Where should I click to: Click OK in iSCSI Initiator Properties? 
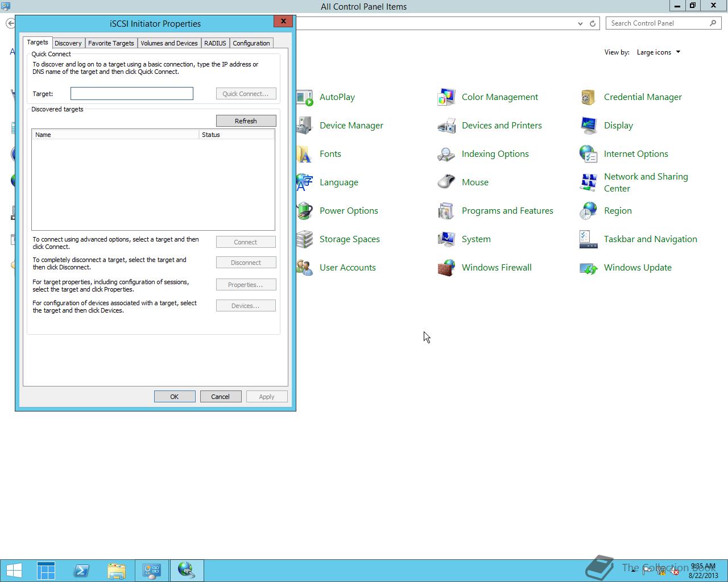click(175, 397)
